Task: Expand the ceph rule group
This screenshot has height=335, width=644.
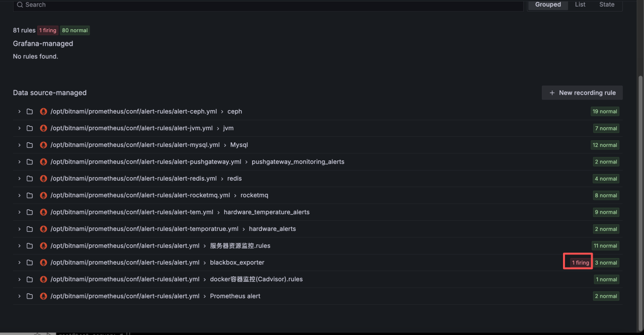Action: [19, 112]
